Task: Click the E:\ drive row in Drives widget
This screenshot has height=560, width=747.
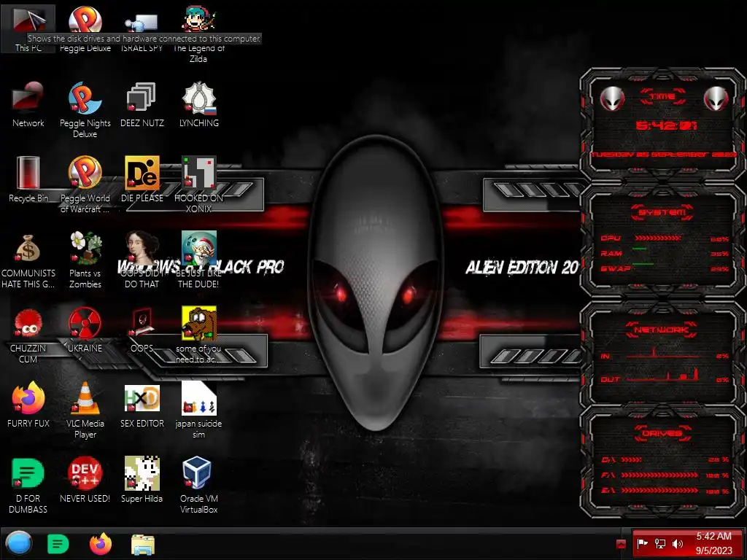Action: (x=665, y=490)
